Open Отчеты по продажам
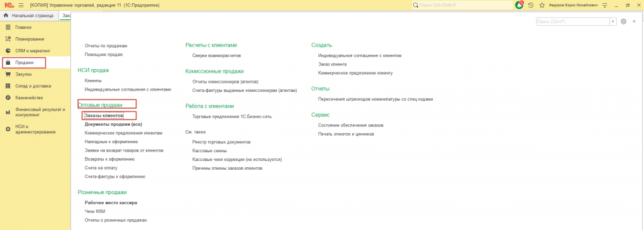This screenshot has width=644, height=230. (106, 46)
